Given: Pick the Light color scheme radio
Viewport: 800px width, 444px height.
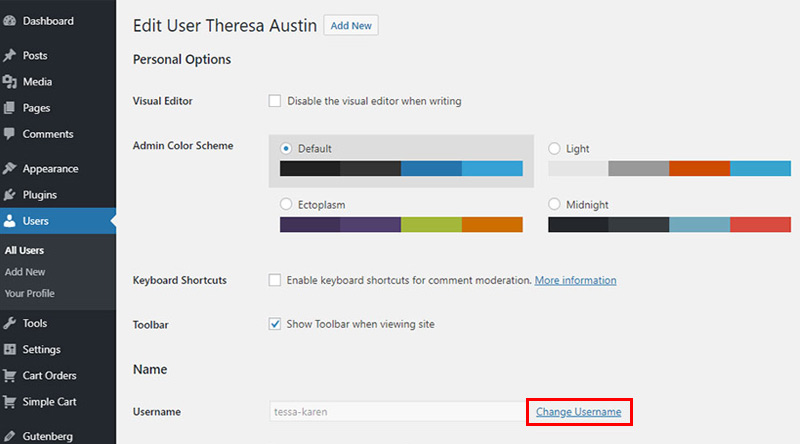Looking at the screenshot, I should pos(554,149).
